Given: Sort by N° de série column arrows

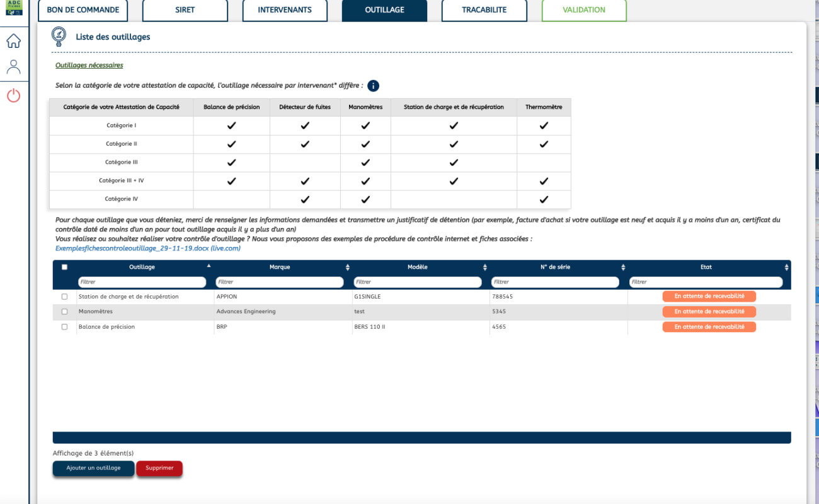Looking at the screenshot, I should click(623, 267).
